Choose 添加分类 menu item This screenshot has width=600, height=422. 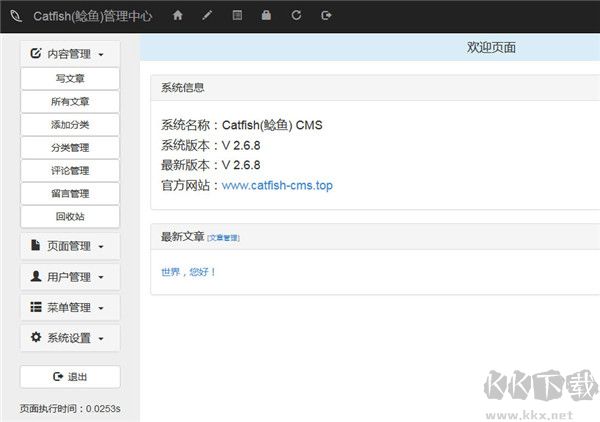[70, 124]
